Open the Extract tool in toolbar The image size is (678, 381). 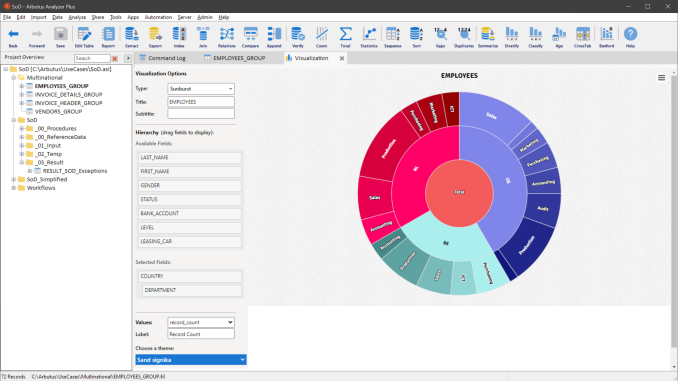tap(131, 37)
